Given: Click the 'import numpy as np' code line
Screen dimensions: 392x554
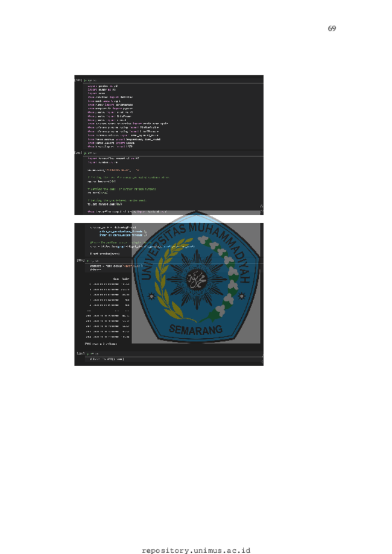Looking at the screenshot, I should tap(102, 90).
